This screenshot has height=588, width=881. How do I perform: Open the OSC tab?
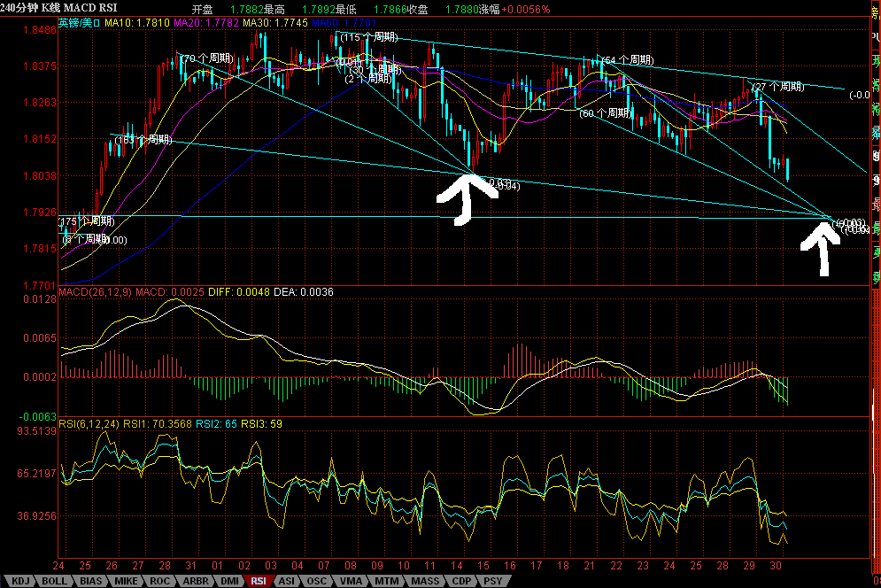point(316,581)
